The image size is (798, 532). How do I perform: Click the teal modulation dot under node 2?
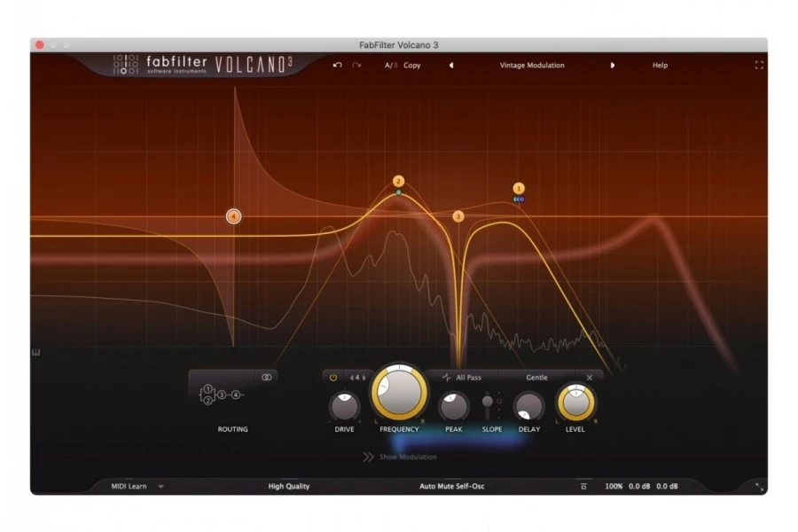[x=398, y=192]
